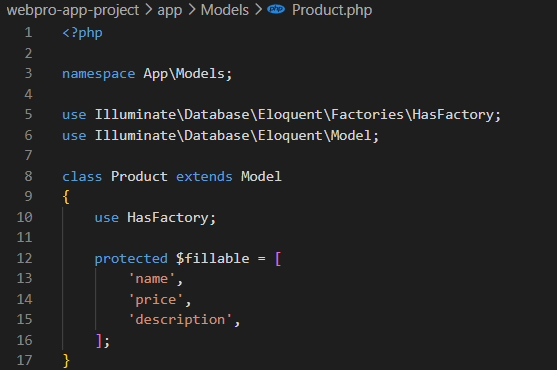The image size is (557, 370).
Task: Click line number 8 in gutter
Action: click(28, 176)
